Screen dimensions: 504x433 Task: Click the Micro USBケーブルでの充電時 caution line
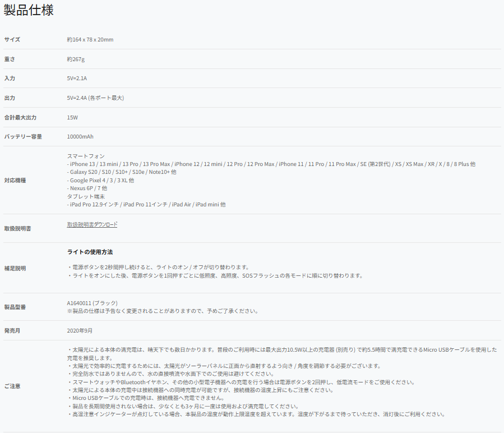pos(146,398)
